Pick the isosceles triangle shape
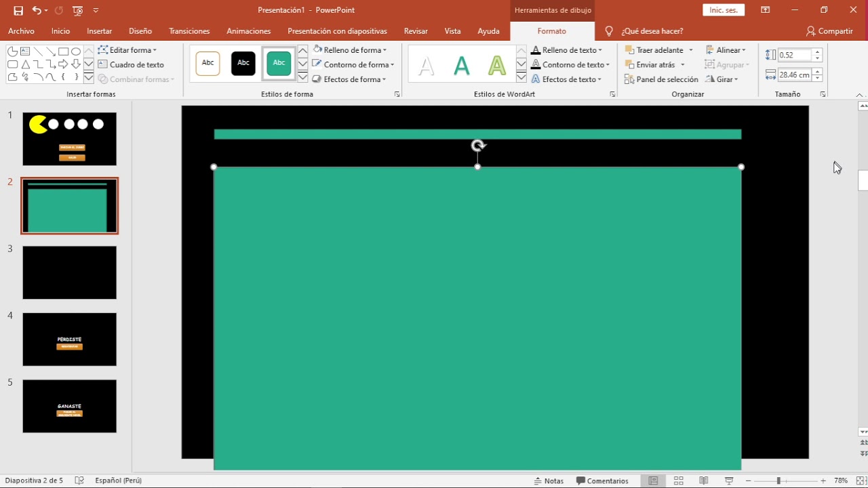 click(25, 64)
